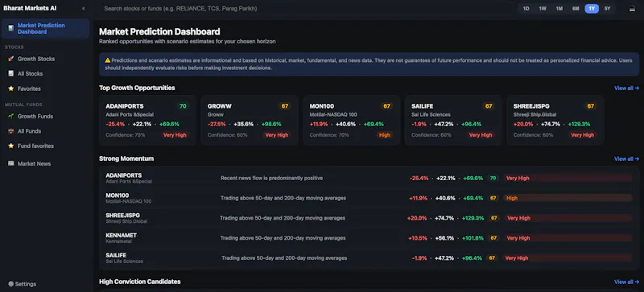
Task: Select the 1Y time horizon
Action: [592, 9]
